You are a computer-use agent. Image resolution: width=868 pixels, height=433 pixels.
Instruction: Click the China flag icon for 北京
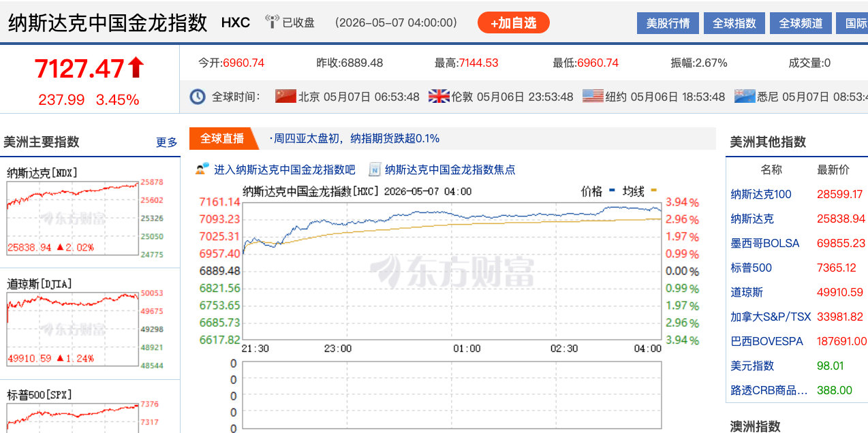285,96
